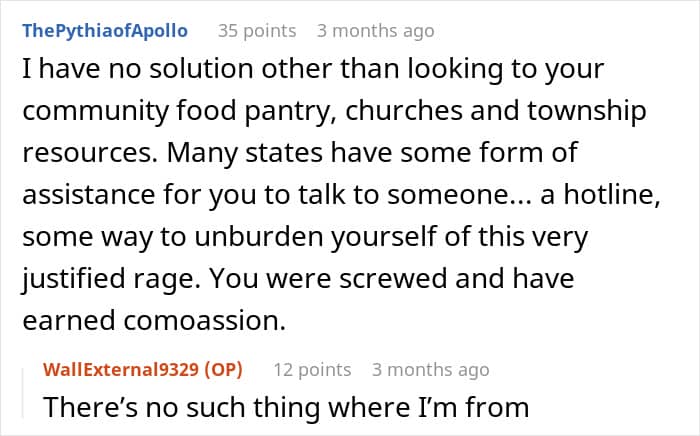This screenshot has height=436, width=700.
Task: Click the 12 points score
Action: pyautogui.click(x=311, y=369)
